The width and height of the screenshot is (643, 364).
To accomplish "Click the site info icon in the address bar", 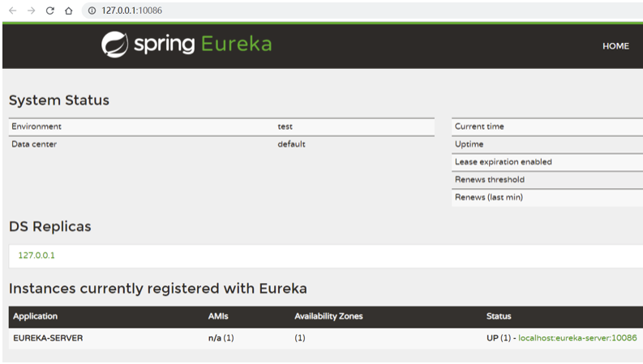I will pyautogui.click(x=92, y=11).
